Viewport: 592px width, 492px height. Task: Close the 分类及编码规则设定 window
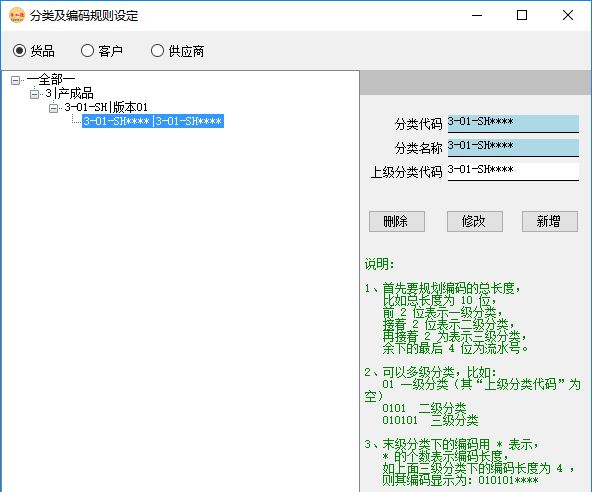567,15
